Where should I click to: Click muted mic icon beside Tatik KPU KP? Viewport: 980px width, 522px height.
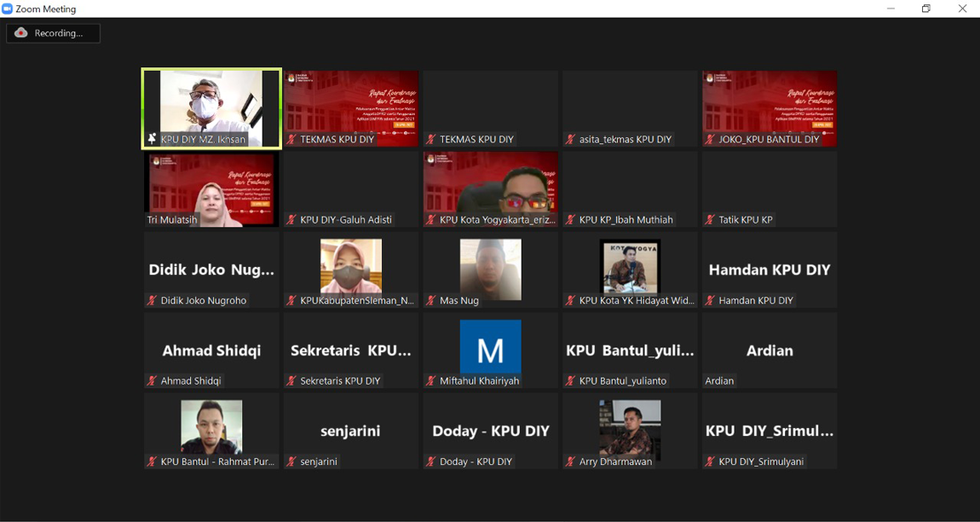click(711, 220)
